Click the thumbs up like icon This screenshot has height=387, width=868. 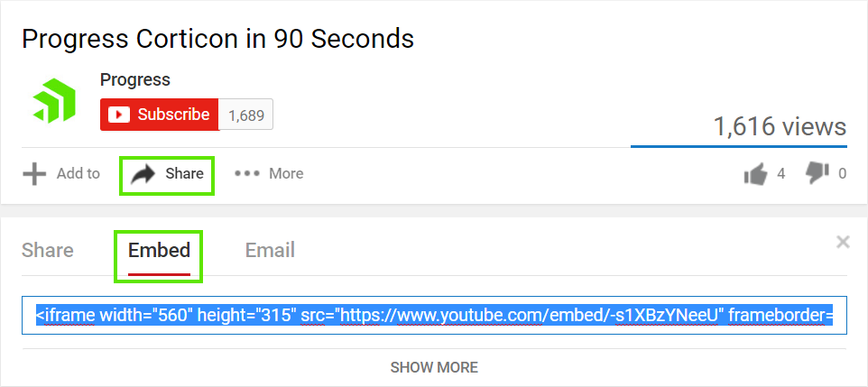755,173
